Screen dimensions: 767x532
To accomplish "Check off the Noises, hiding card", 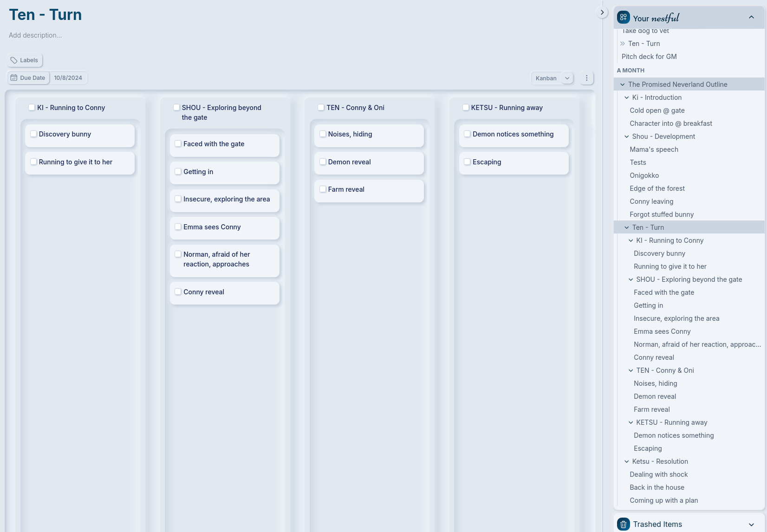I will pyautogui.click(x=323, y=134).
